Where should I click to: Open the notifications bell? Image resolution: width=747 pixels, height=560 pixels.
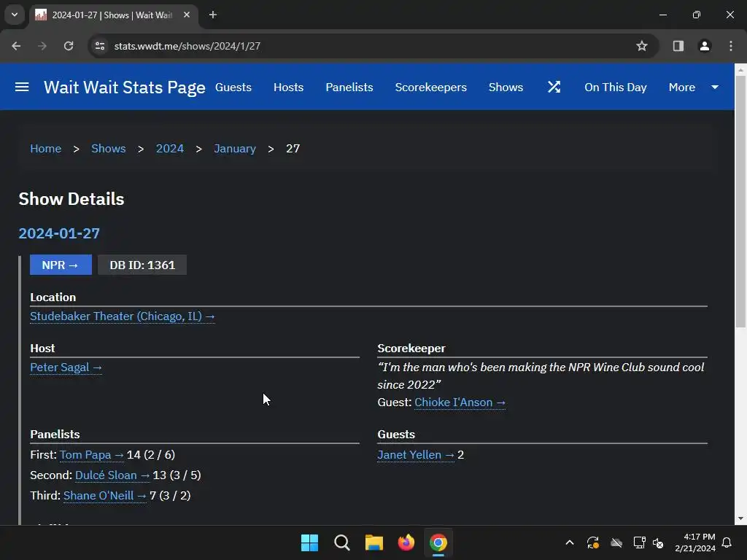pos(727,542)
